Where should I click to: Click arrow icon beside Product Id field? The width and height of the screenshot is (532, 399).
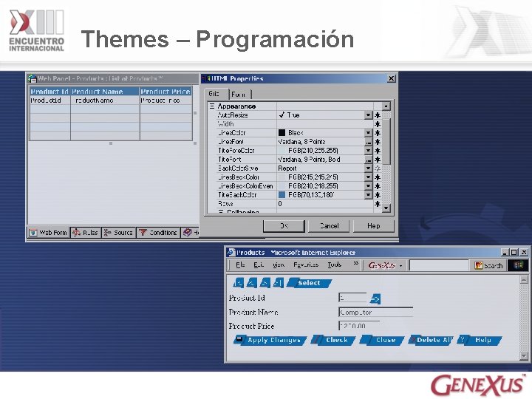coord(375,299)
